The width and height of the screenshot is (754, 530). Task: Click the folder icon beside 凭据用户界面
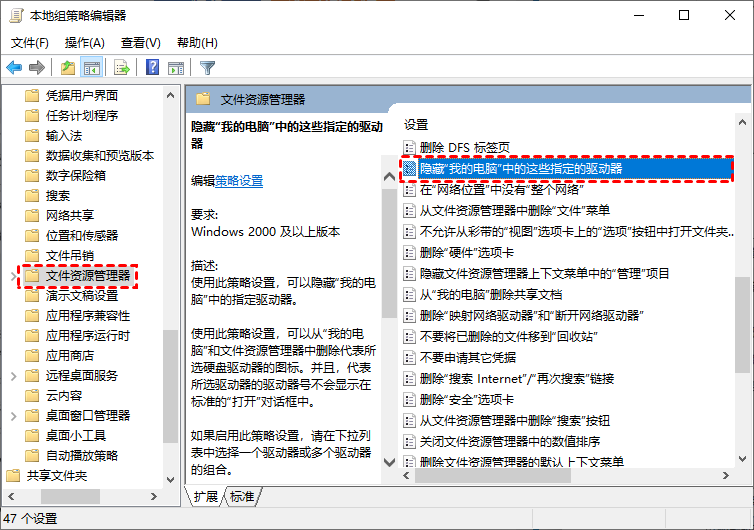point(32,96)
